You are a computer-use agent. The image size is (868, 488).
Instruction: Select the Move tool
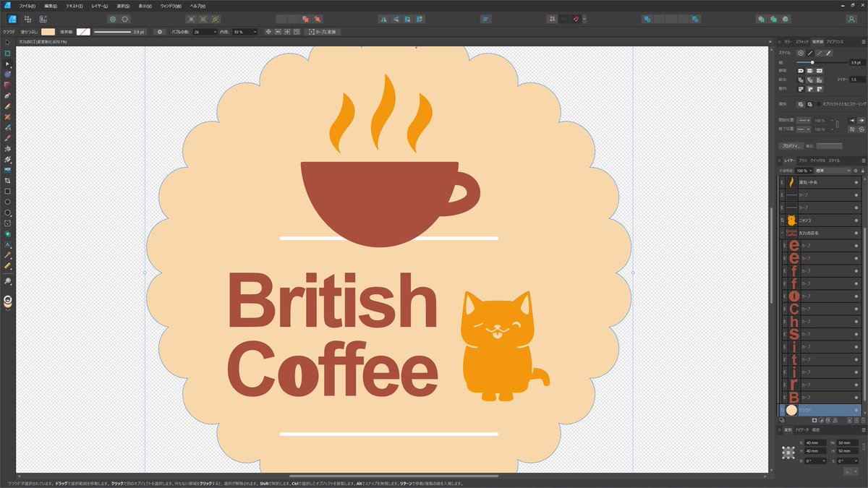click(x=8, y=43)
